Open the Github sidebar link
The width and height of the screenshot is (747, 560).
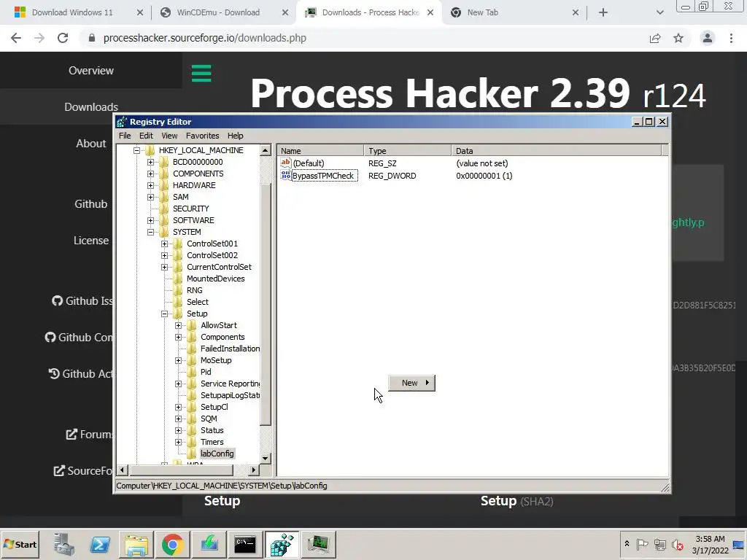point(91,204)
